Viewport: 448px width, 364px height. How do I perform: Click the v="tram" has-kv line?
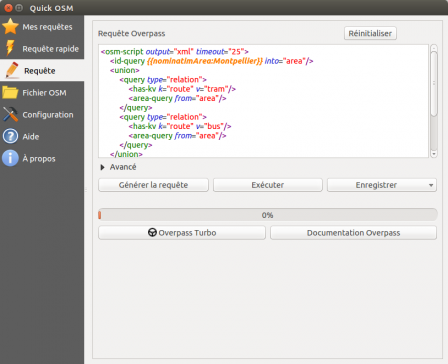click(182, 89)
